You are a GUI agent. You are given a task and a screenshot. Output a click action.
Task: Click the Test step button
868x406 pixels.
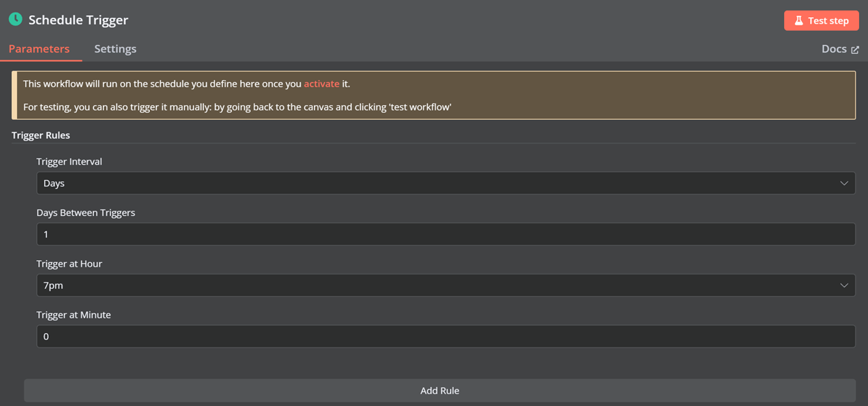[x=821, y=20]
